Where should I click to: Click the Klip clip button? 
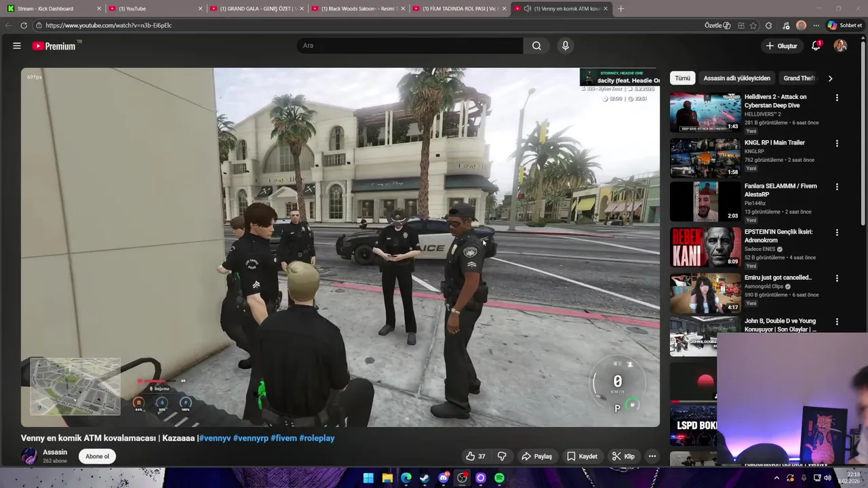coord(623,456)
